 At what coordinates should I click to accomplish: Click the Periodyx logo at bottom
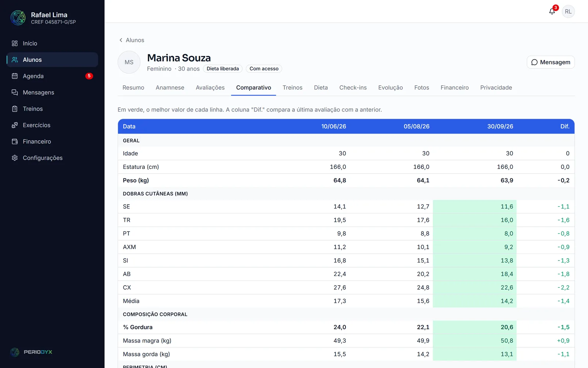[31, 352]
